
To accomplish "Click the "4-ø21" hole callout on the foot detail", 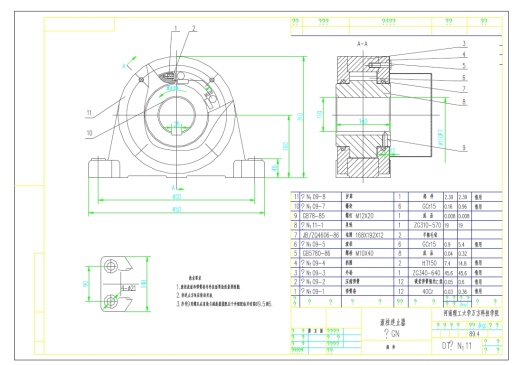I will [129, 288].
